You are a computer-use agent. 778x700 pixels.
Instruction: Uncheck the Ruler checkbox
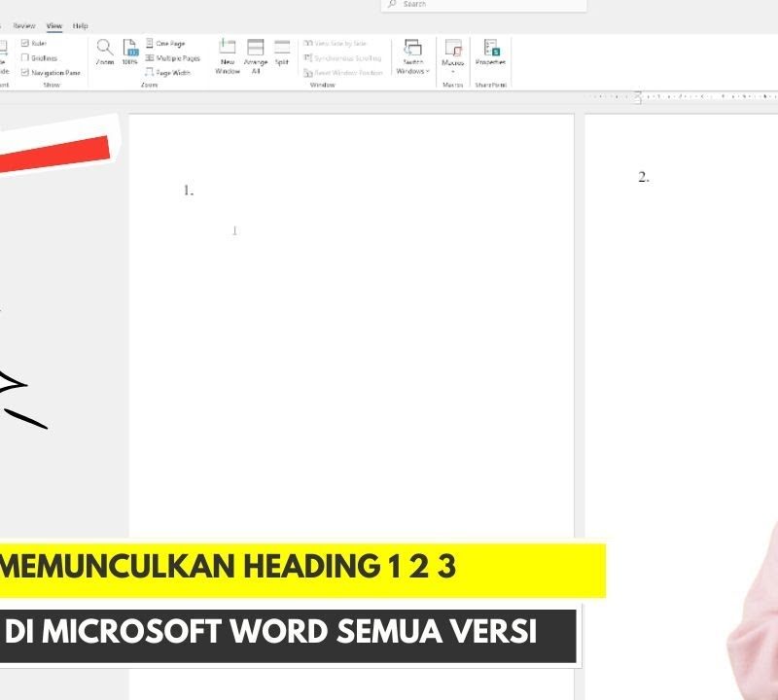point(25,43)
